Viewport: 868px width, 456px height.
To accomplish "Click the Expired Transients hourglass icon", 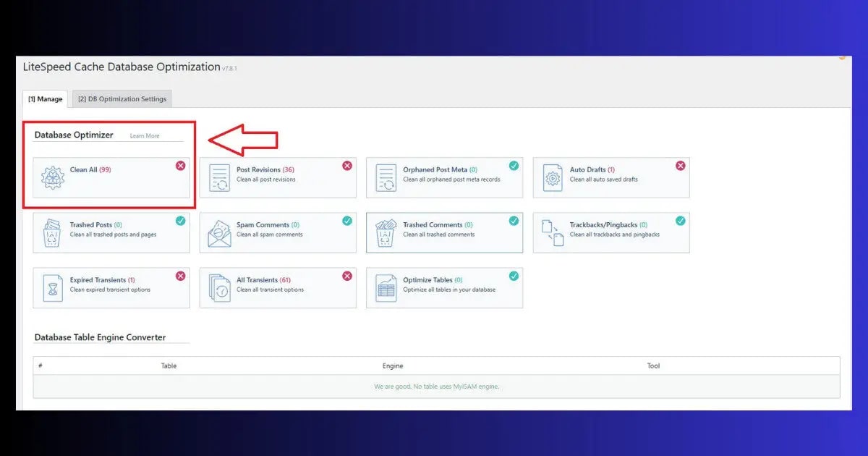I will pyautogui.click(x=51, y=287).
